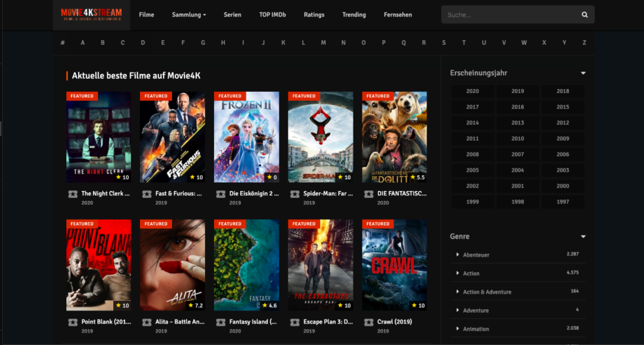This screenshot has width=644, height=345.
Task: Open the Escape Plan 3 poster
Action: tap(320, 265)
